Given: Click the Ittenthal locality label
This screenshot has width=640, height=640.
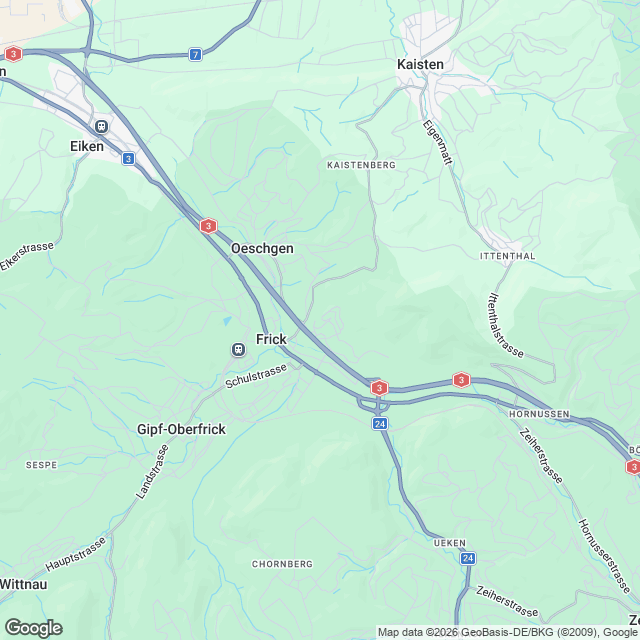Looking at the screenshot, I should click(x=507, y=256).
